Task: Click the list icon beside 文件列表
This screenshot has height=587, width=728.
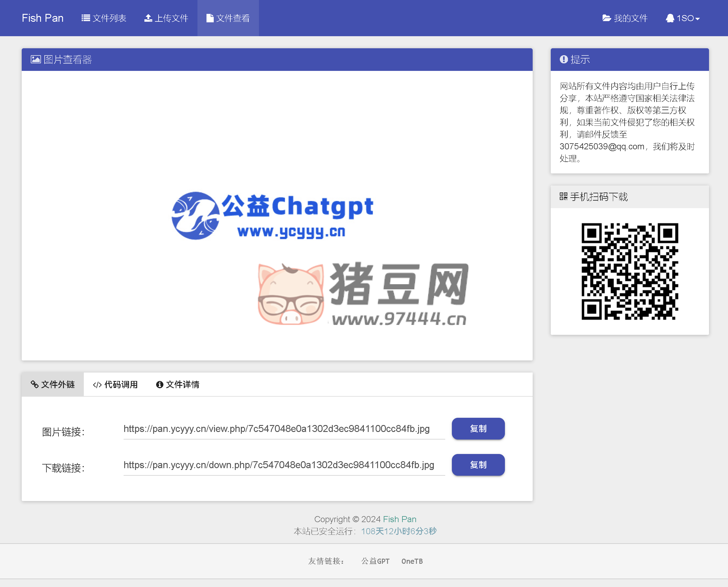Action: [x=86, y=18]
